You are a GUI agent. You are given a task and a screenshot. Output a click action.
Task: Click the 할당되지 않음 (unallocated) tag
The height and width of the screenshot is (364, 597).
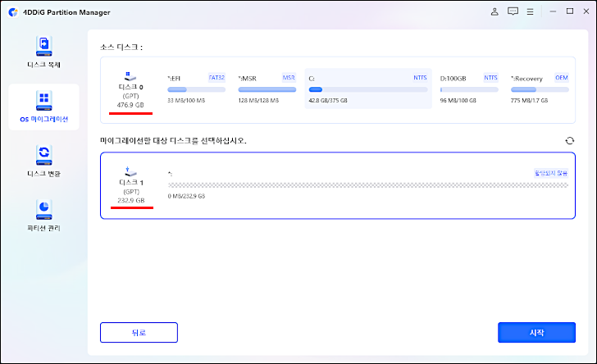click(x=551, y=173)
